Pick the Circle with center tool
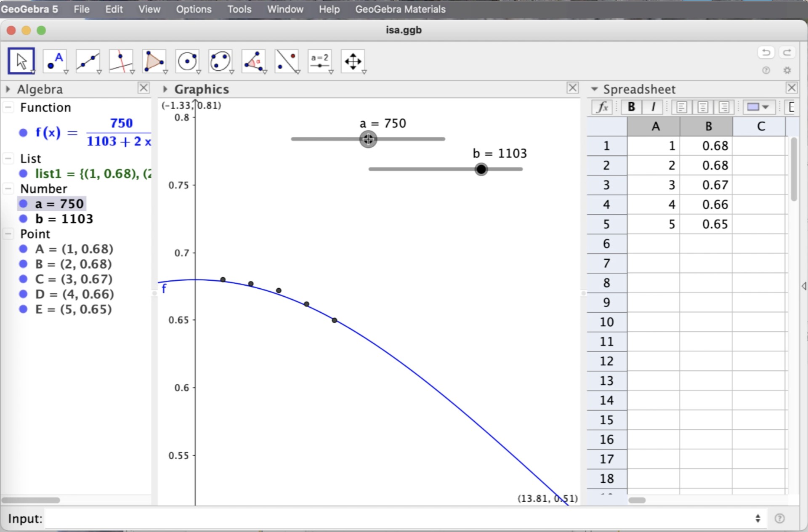 pos(187,61)
